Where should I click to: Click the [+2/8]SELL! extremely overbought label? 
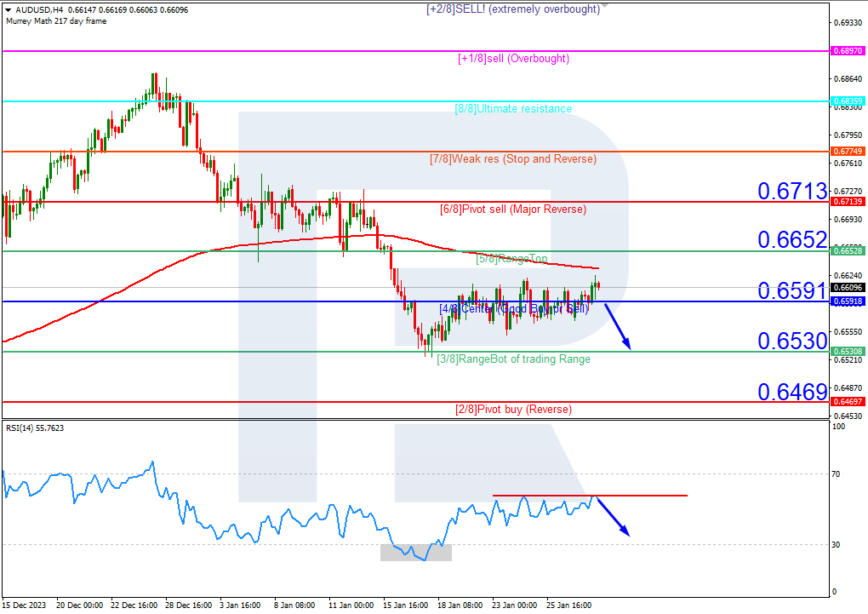click(511, 9)
